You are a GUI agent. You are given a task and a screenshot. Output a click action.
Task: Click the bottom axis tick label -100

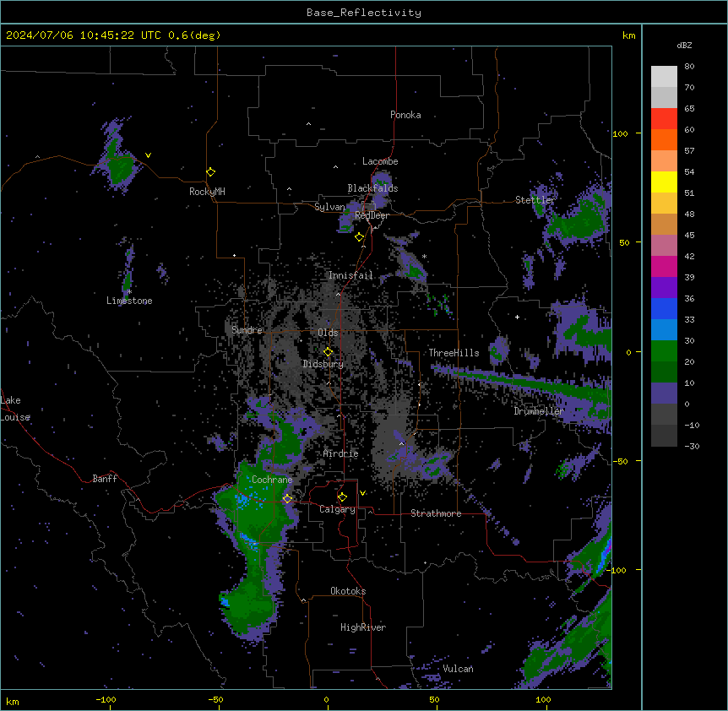[106, 699]
